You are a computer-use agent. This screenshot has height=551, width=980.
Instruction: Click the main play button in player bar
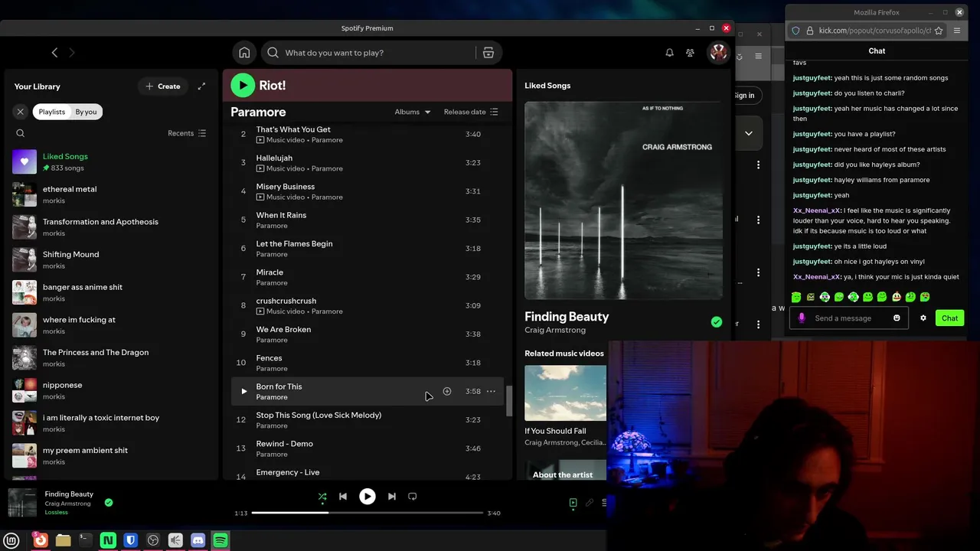click(x=367, y=497)
